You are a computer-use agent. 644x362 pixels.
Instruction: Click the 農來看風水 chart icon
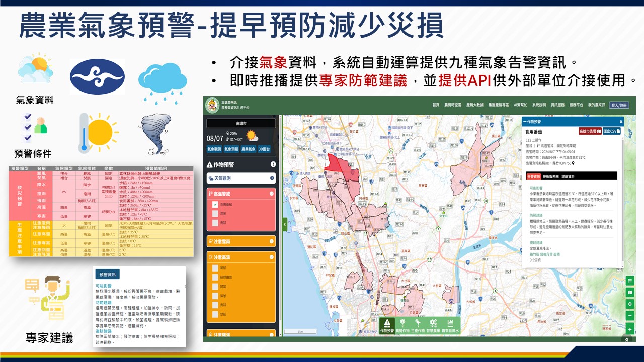[x=451, y=325]
